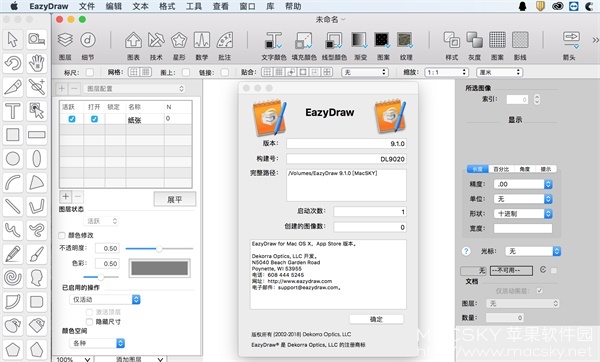The height and width of the screenshot is (362, 600).
Task: Select the square rectangle tool
Action: tap(13, 135)
